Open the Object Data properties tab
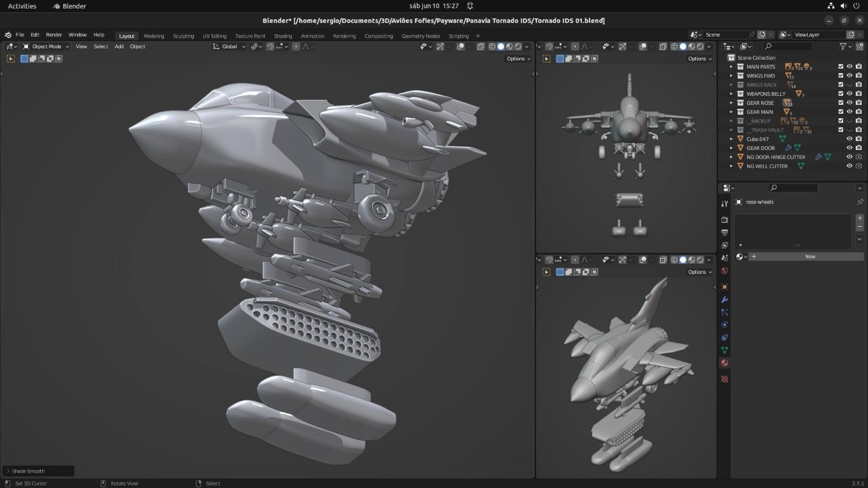 point(724,350)
